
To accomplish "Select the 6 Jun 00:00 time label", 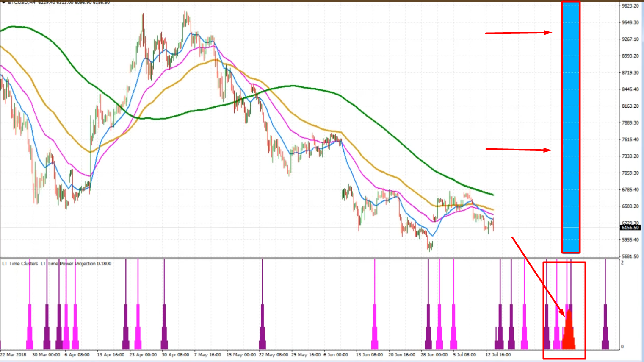I will pos(336,355).
